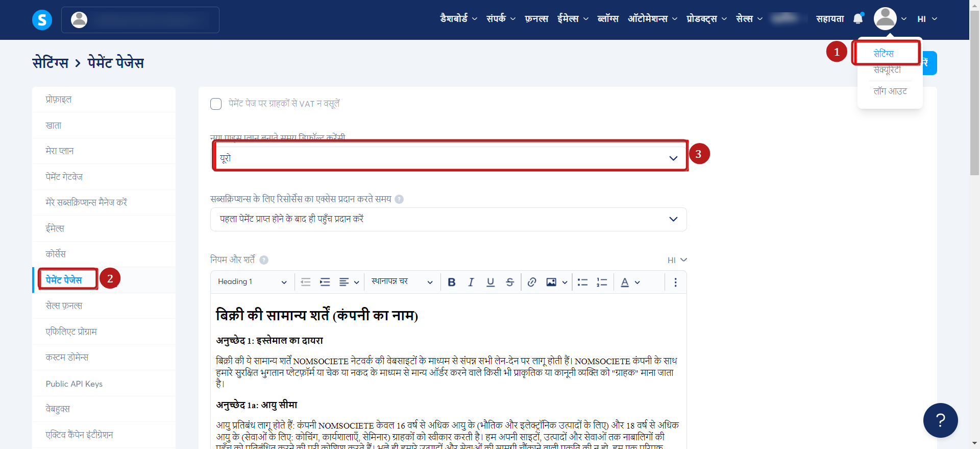Image resolution: width=980 pixels, height=449 pixels.
Task: Open the HI language menu in the header
Action: click(x=927, y=19)
